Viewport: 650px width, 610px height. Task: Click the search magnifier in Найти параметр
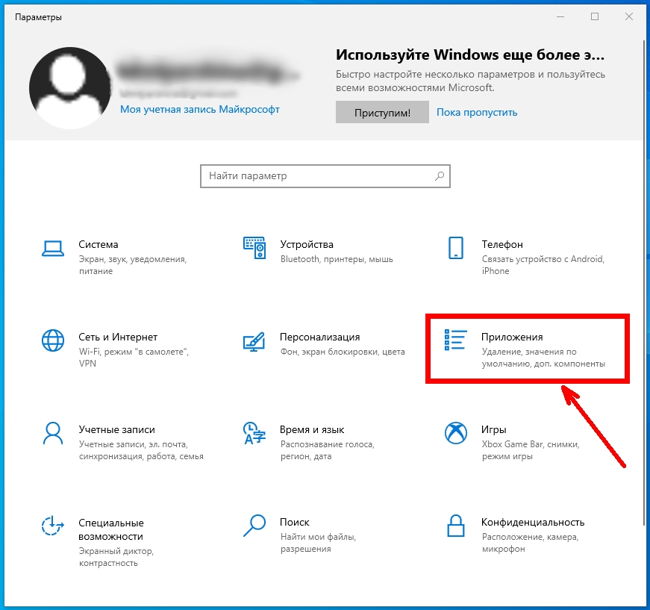coord(439,176)
